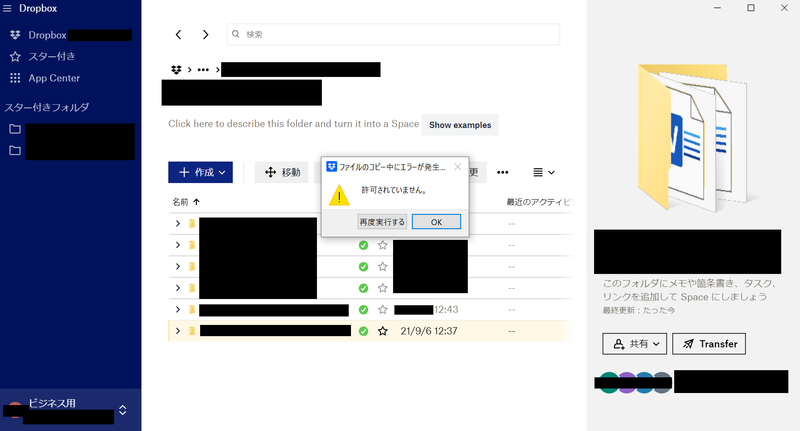This screenshot has width=800, height=431.
Task: Click the warning triangle icon in dialog
Action: click(x=339, y=196)
